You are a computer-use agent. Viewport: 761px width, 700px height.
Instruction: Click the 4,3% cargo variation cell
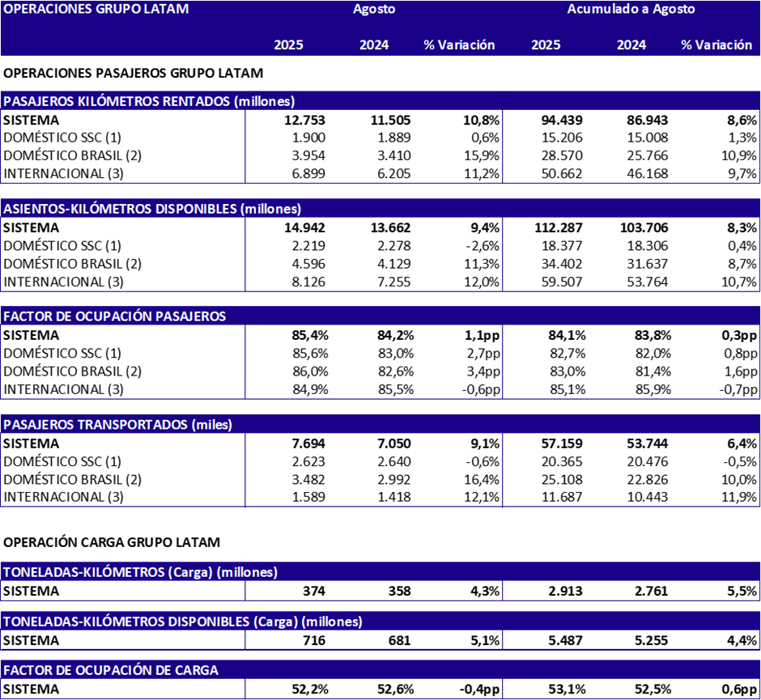[485, 592]
